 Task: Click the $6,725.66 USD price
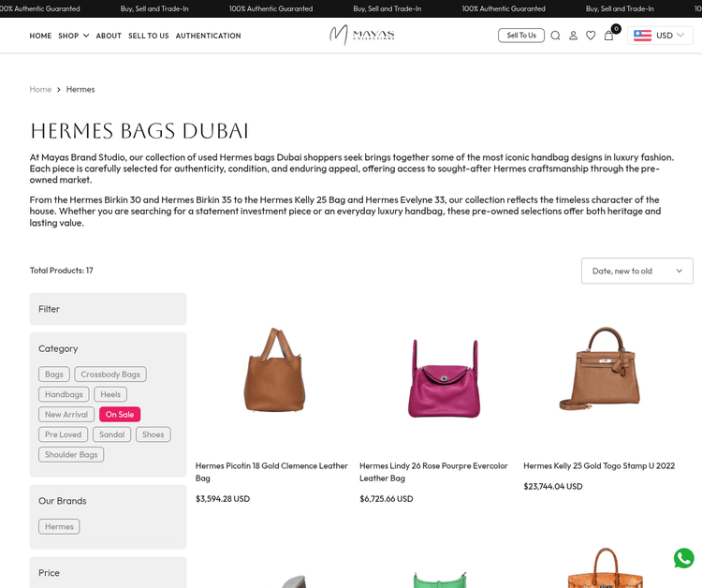tap(387, 499)
